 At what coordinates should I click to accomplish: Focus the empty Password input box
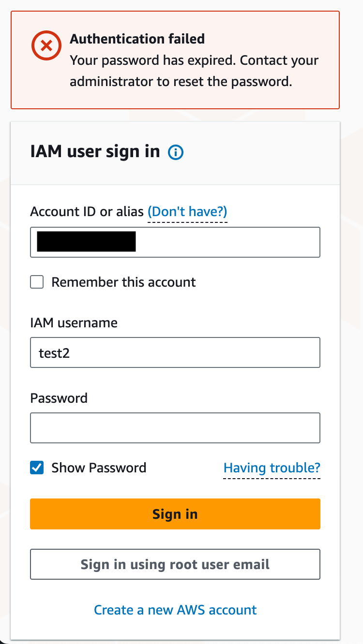tap(175, 427)
